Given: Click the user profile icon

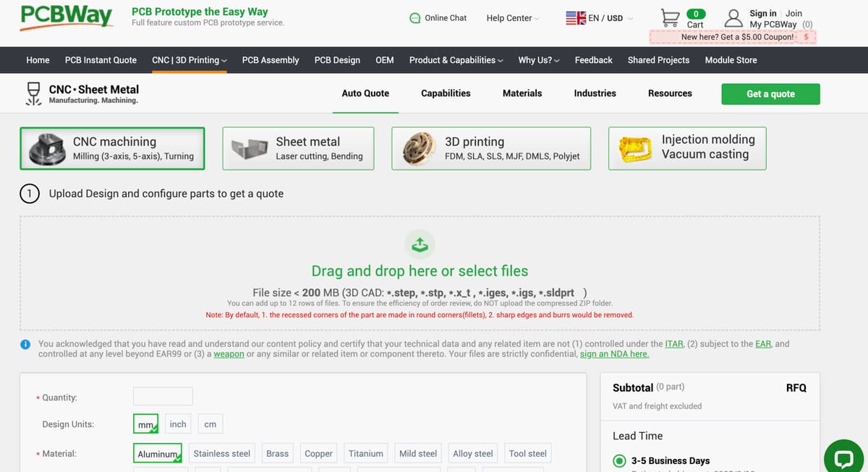Looking at the screenshot, I should 734,18.
